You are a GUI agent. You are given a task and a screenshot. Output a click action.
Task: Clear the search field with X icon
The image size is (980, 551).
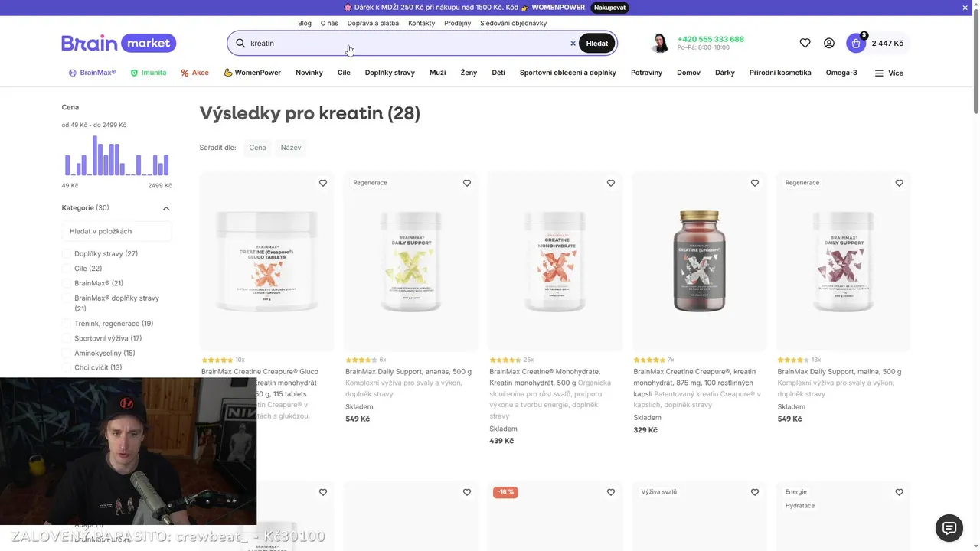point(573,44)
